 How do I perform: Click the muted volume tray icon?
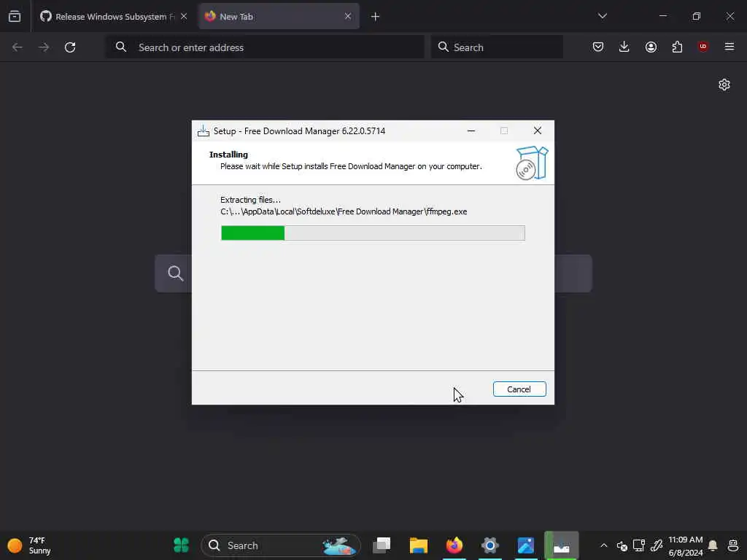point(622,545)
